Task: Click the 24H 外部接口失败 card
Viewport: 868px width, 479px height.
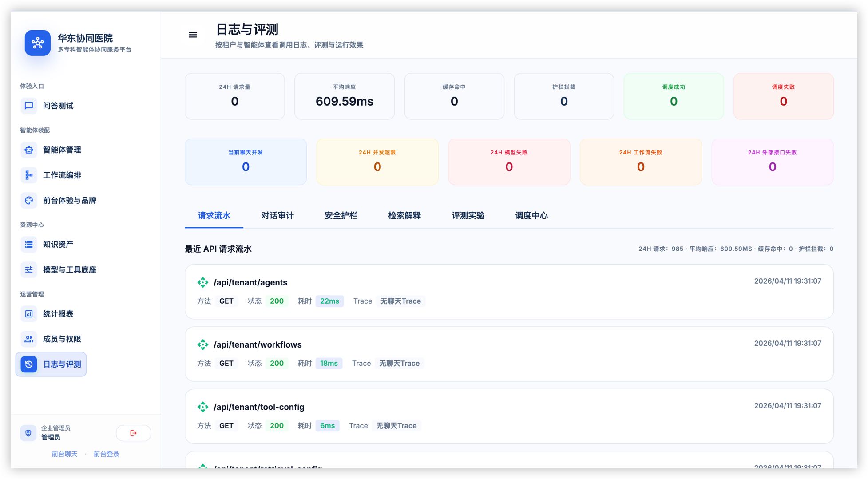Action: click(x=773, y=162)
